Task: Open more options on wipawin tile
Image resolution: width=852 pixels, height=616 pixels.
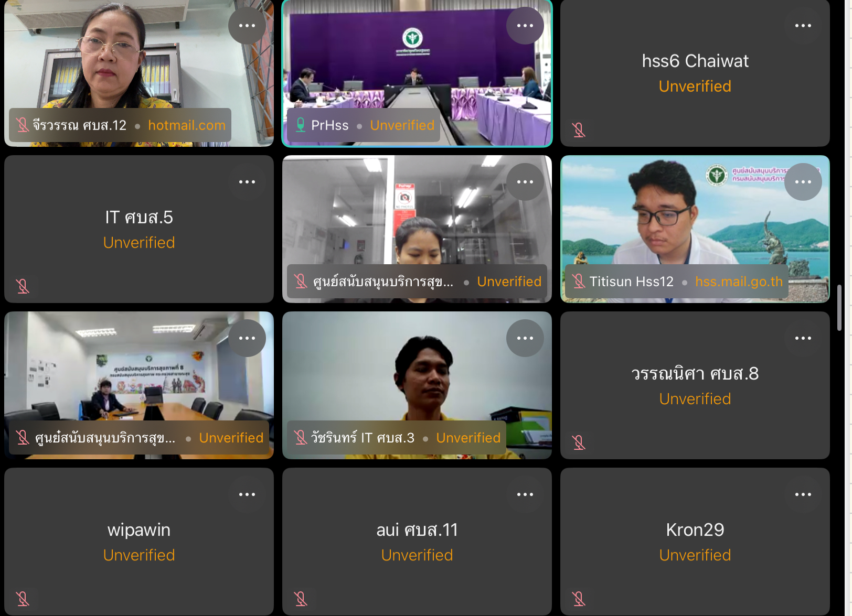Action: point(247,494)
